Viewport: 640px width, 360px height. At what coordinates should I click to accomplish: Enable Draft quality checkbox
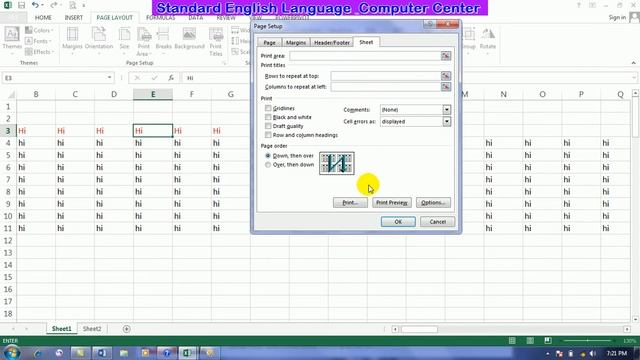[268, 126]
